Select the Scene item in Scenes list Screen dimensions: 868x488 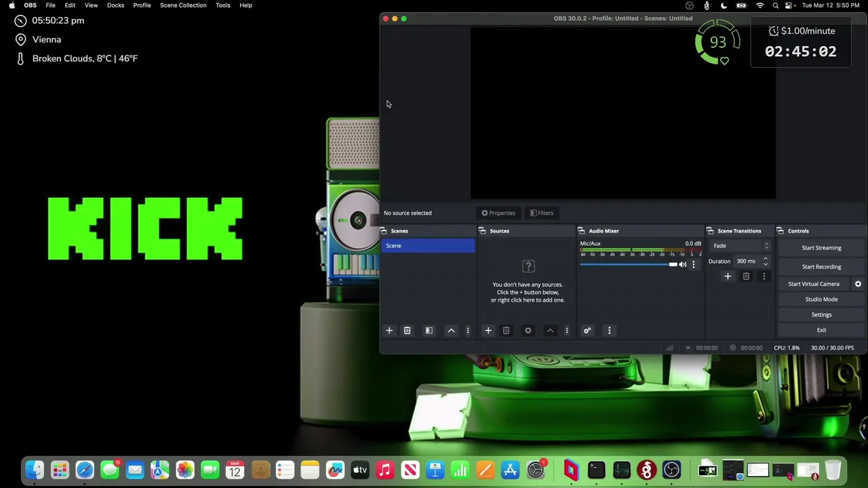click(x=428, y=246)
